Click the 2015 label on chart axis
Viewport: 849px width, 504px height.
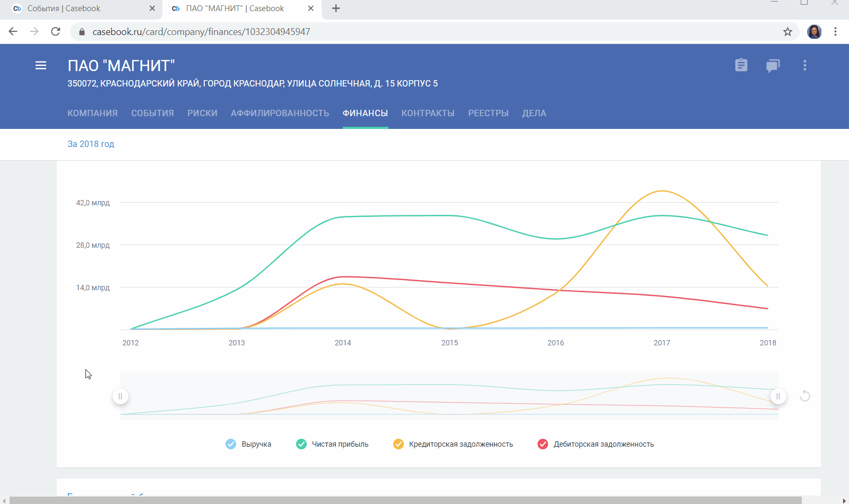[x=449, y=343]
